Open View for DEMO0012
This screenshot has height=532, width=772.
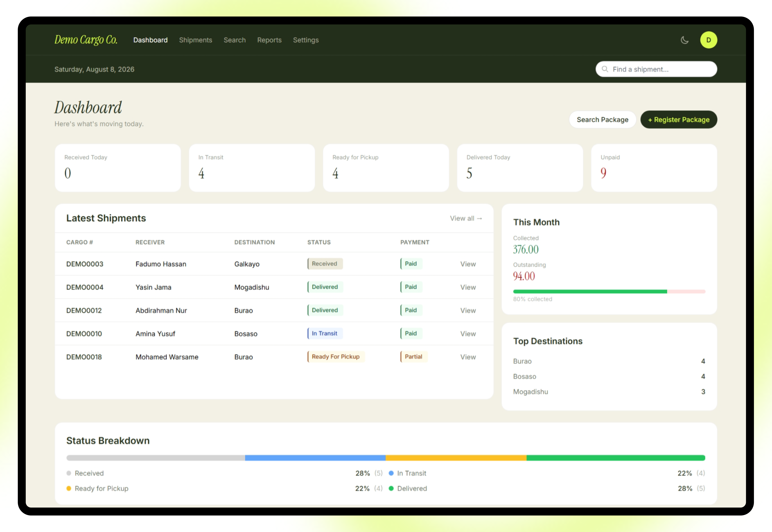point(468,311)
